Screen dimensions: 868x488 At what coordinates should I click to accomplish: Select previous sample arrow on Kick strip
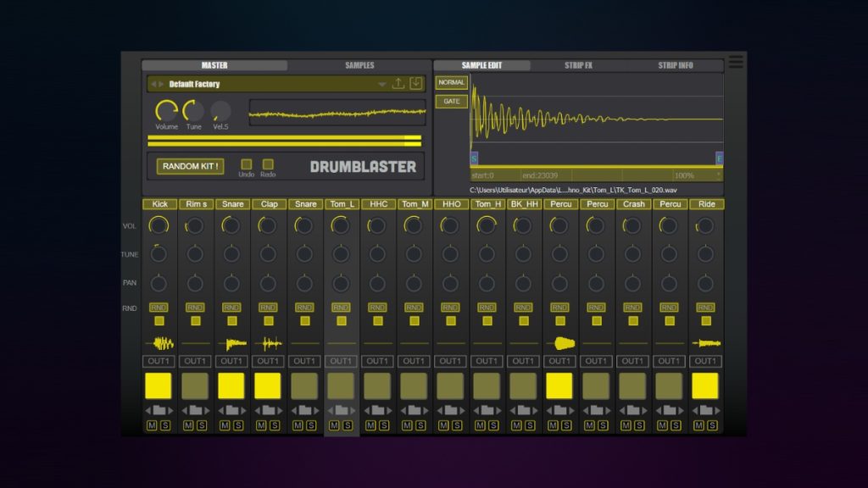click(147, 411)
